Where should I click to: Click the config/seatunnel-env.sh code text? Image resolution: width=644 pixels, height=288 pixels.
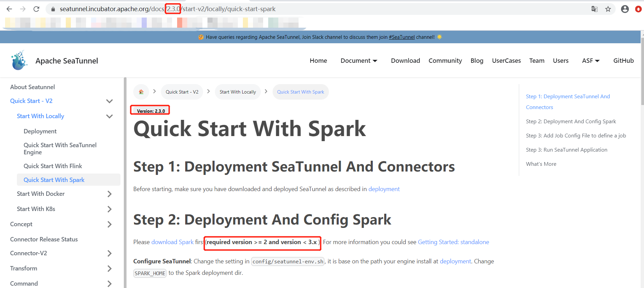click(x=288, y=261)
